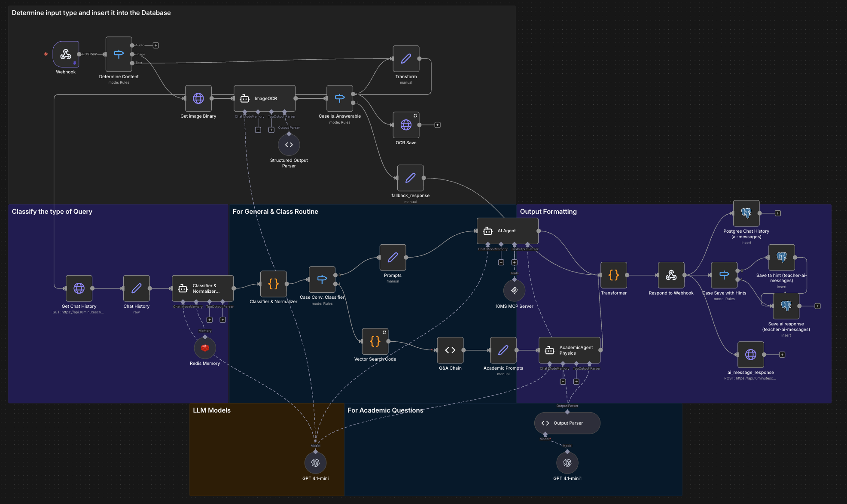Select the Webhook trigger node
This screenshot has height=504, width=847.
(x=66, y=54)
